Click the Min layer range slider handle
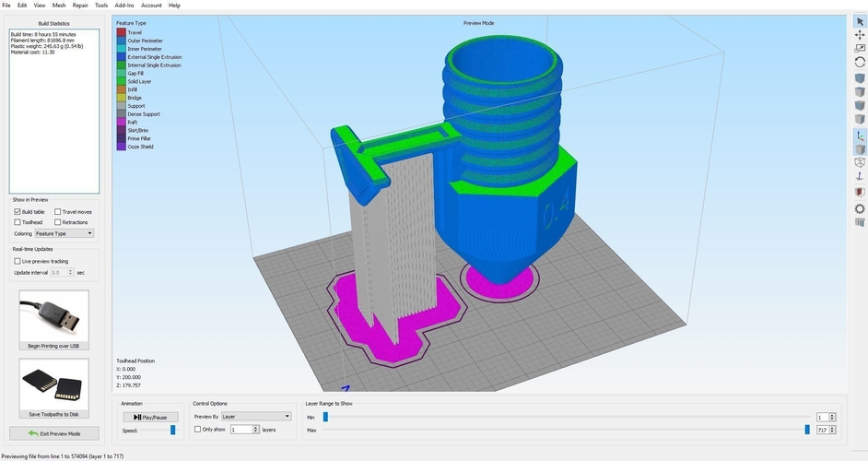 point(325,417)
